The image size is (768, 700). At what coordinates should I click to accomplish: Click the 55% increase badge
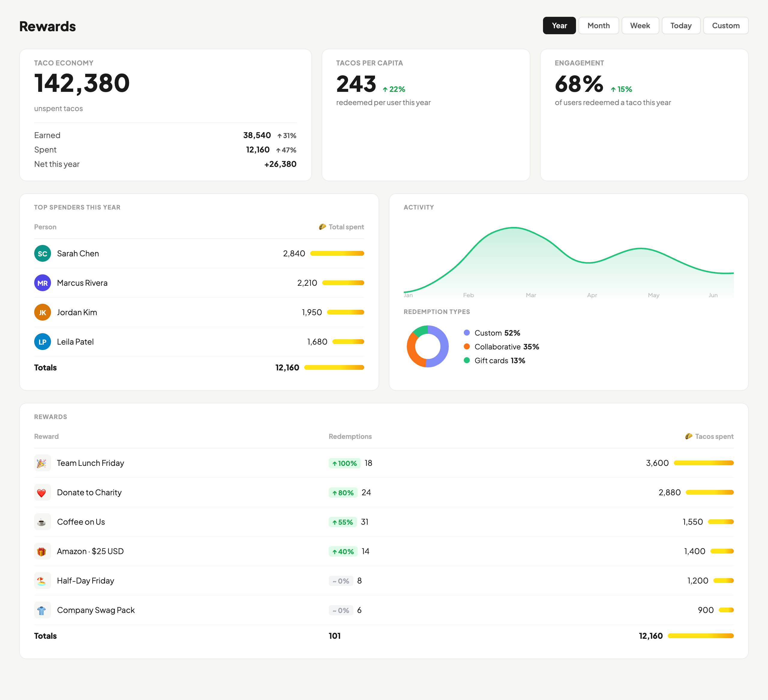(343, 522)
